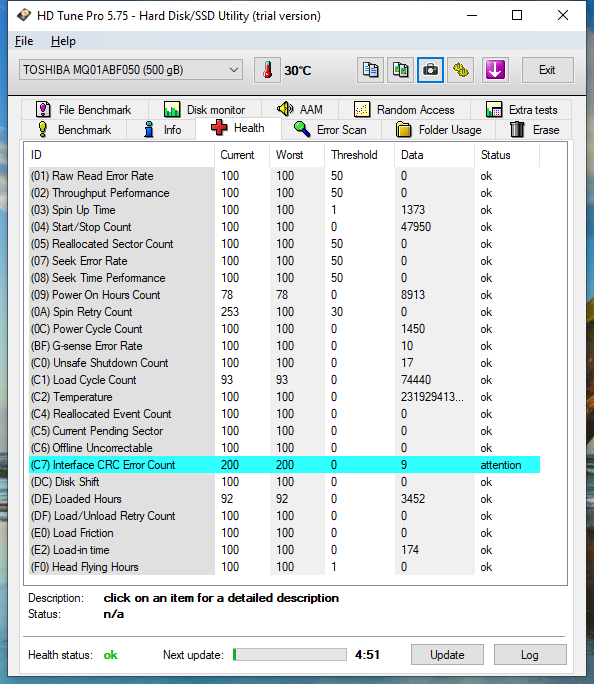Open the Info tab
Screen dimensions: 594x684
(162, 130)
